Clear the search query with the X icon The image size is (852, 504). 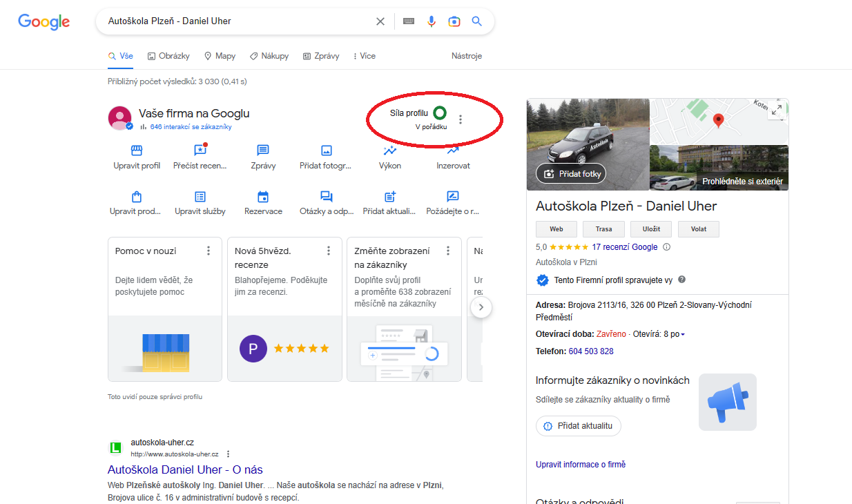(x=380, y=21)
